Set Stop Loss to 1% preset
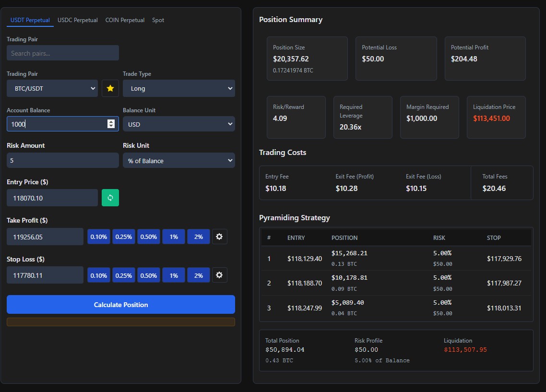This screenshot has width=546, height=392. (x=174, y=275)
